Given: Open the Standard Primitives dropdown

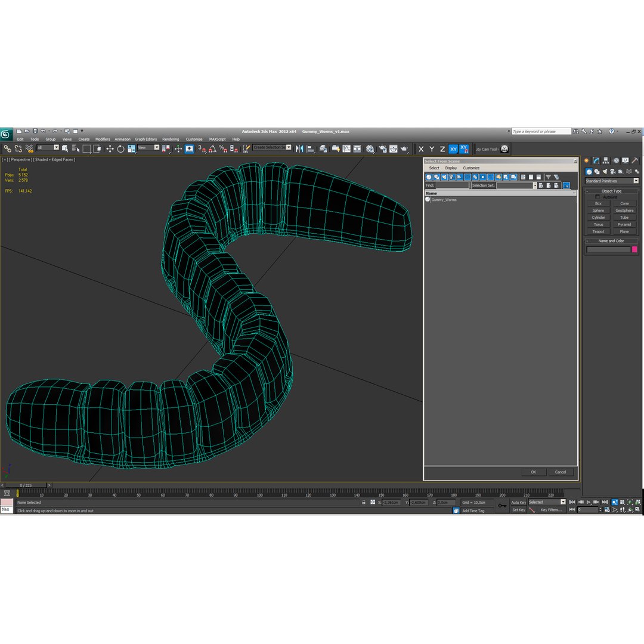Looking at the screenshot, I should coord(612,181).
